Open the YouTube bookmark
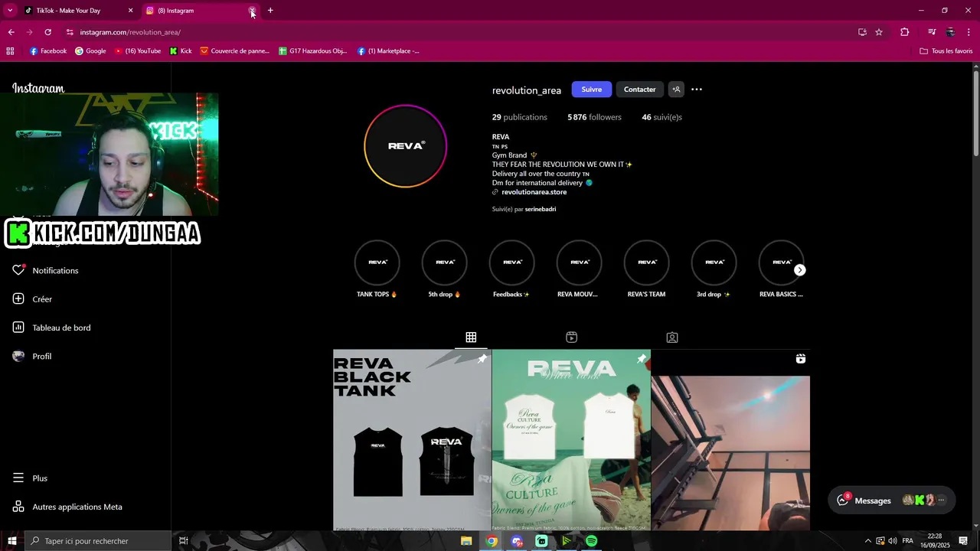This screenshot has width=980, height=551. tap(138, 51)
